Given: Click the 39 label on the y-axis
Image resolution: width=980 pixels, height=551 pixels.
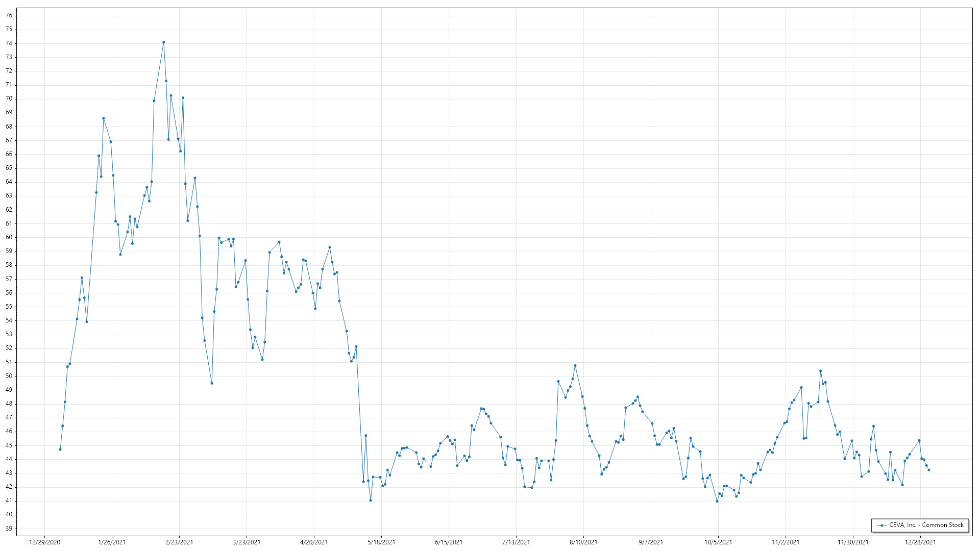Looking at the screenshot, I should tap(9, 529).
